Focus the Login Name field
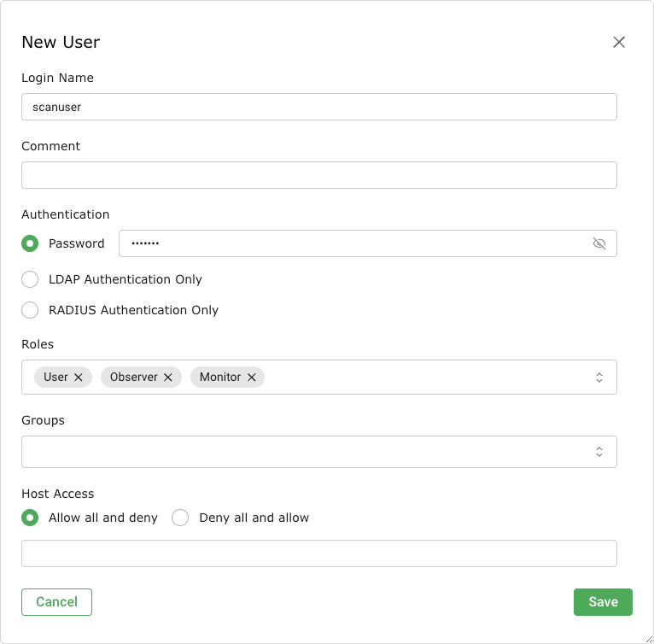 point(318,107)
